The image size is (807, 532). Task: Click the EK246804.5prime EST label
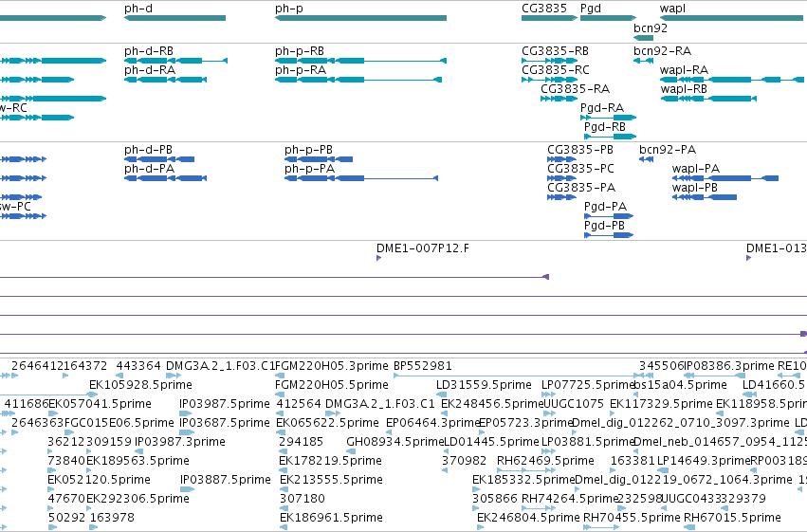528,518
